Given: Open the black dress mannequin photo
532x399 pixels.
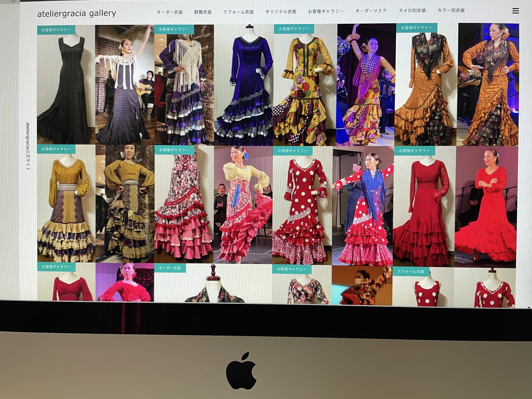Looking at the screenshot, I should click(x=66, y=85).
